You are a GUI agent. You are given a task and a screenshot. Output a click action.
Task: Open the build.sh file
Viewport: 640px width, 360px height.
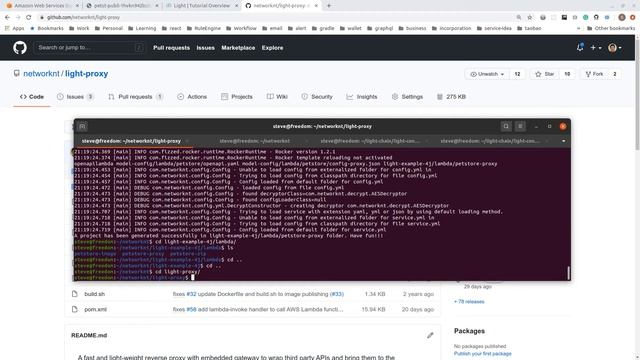click(x=94, y=294)
